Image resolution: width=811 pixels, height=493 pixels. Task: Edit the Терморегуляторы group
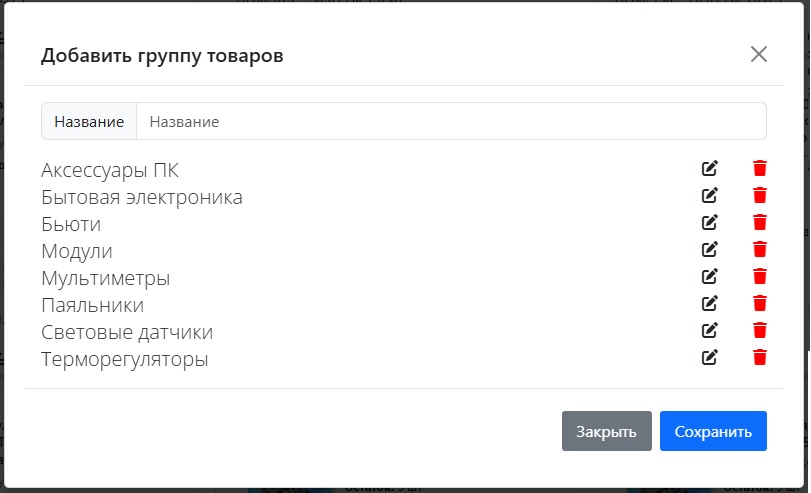click(x=710, y=357)
